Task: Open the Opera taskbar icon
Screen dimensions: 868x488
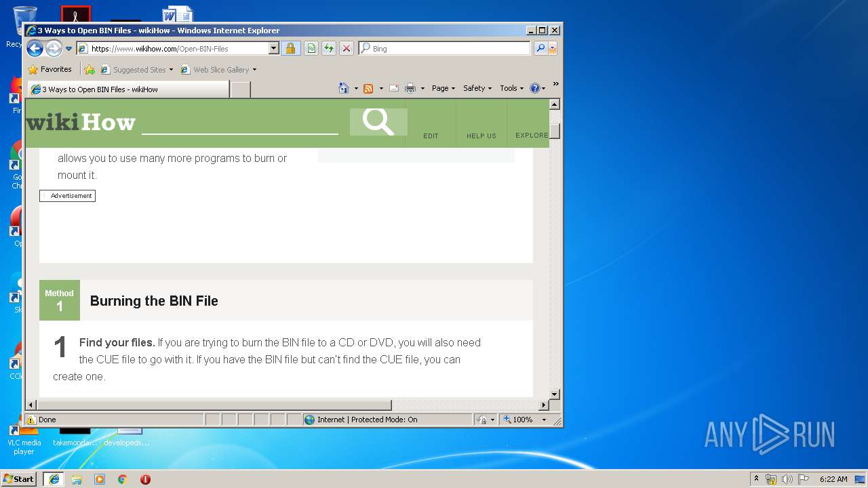Action: pyautogui.click(x=145, y=479)
